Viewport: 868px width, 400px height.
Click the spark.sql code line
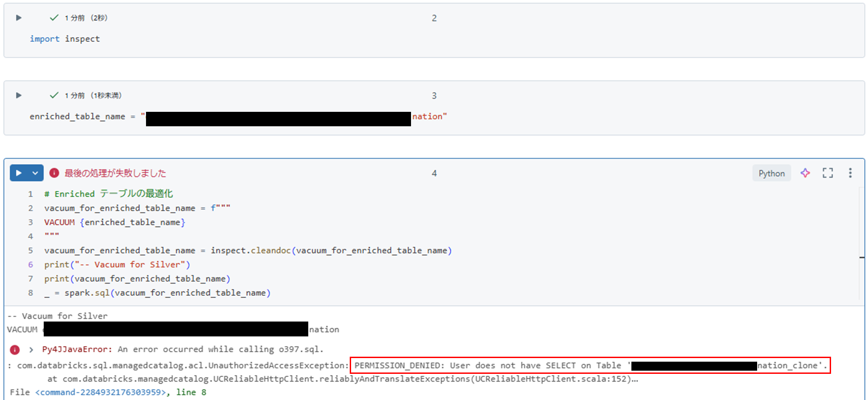point(157,293)
